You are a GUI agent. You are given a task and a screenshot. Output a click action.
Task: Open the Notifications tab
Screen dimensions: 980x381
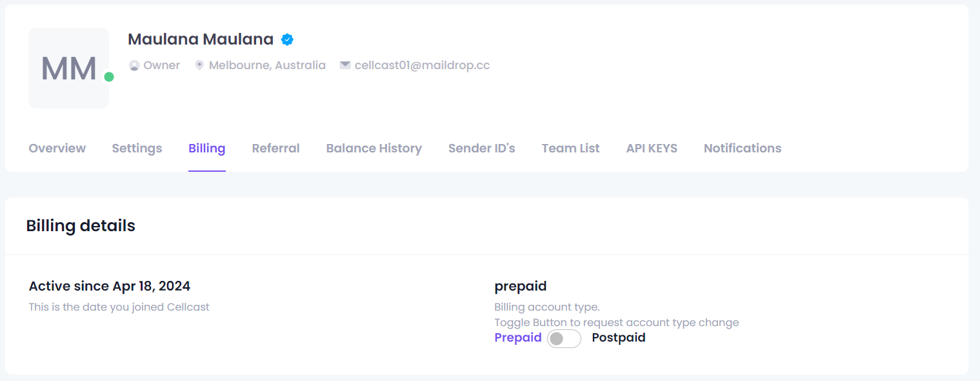(743, 149)
